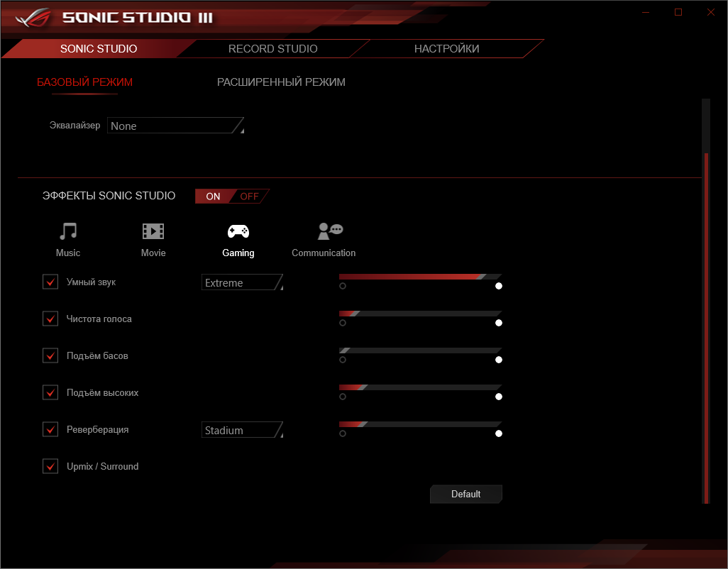Adjust the Чистота голоса level slider bar
Screen dimensions: 728x569
pos(420,314)
